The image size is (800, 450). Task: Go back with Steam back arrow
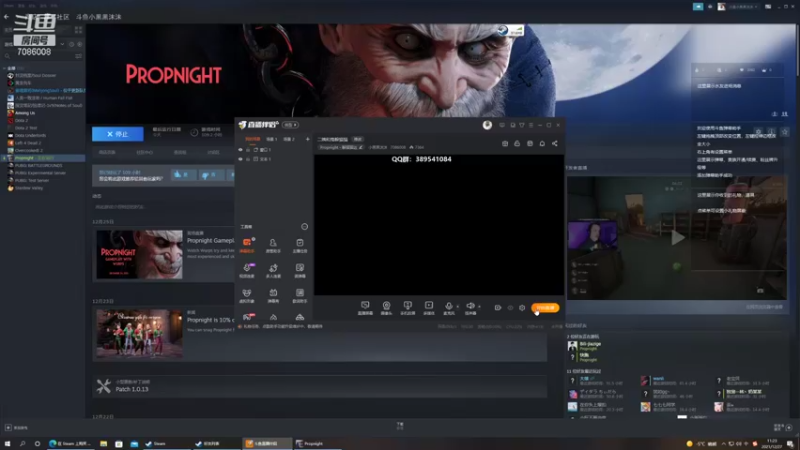click(x=6, y=17)
